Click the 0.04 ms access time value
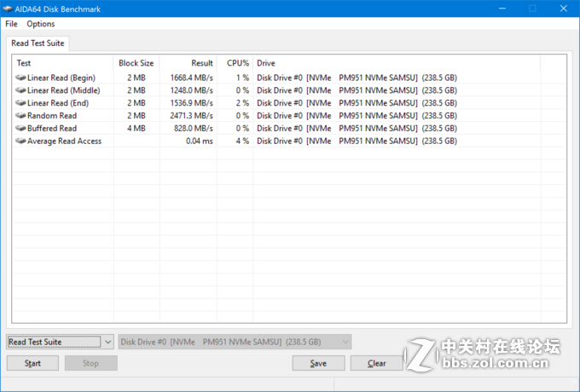The image size is (580, 392). coord(200,141)
